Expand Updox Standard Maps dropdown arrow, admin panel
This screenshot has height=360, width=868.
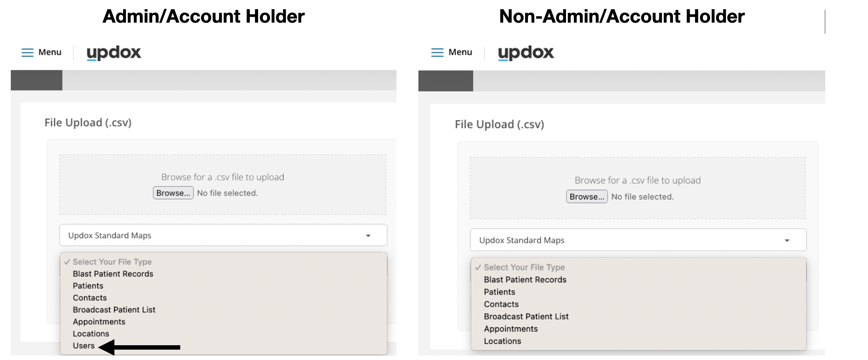point(368,236)
